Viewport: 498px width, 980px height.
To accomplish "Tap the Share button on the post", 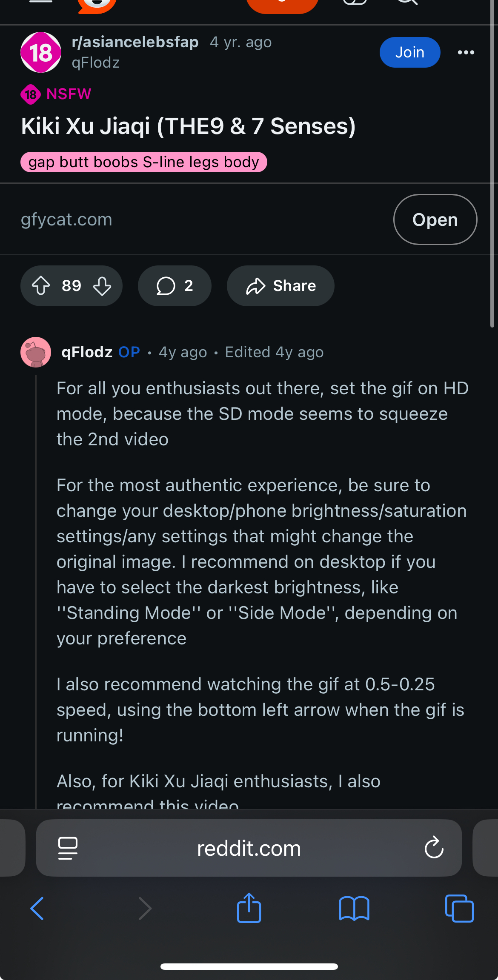I will 280,286.
